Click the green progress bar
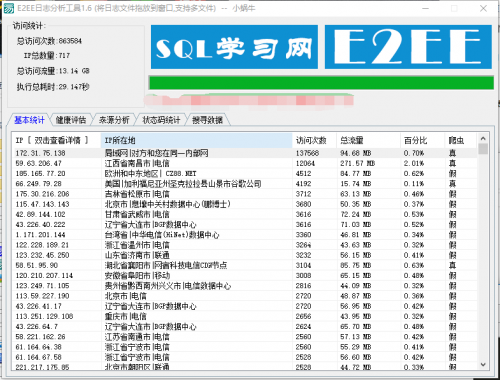Screen dimensions: 500x380 coord(321,83)
